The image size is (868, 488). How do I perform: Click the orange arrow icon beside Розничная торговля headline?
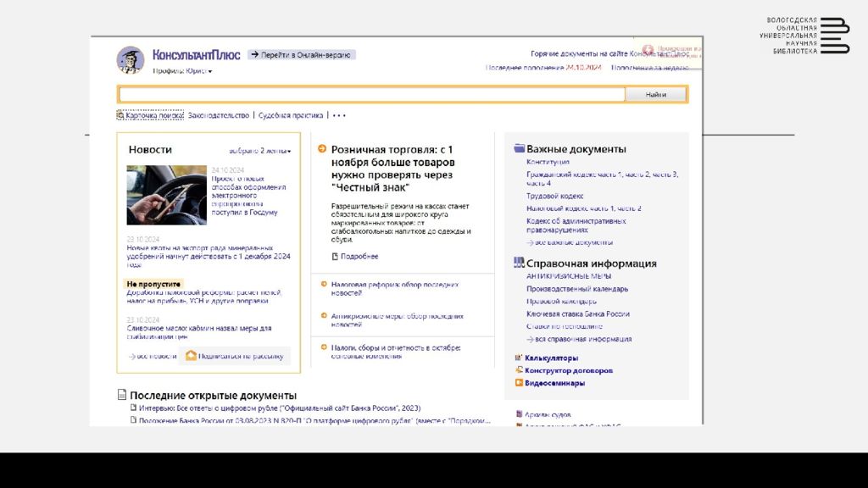point(322,149)
